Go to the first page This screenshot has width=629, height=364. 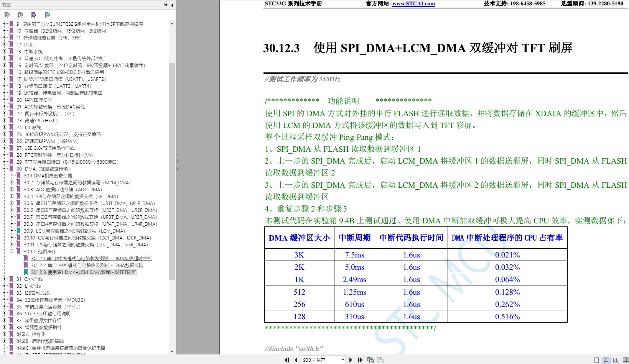tap(287, 360)
